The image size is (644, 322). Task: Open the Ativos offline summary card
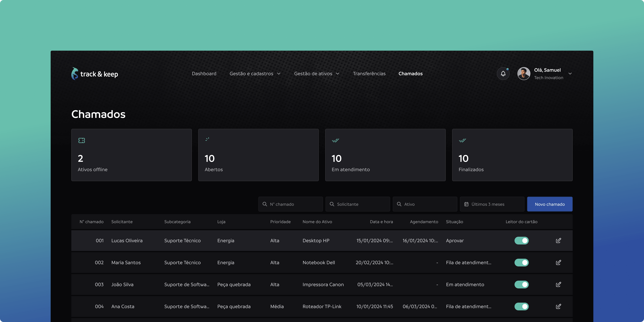[x=131, y=155]
